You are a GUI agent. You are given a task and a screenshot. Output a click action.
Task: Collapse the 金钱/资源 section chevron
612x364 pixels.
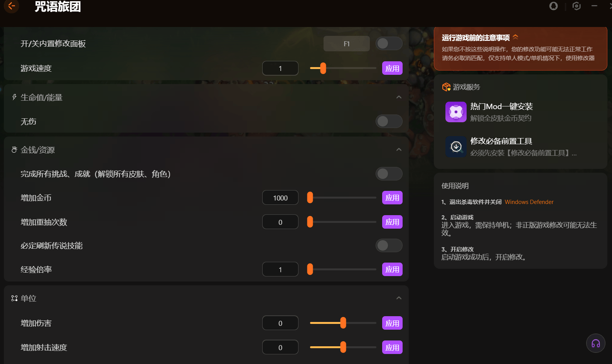pyautogui.click(x=399, y=150)
